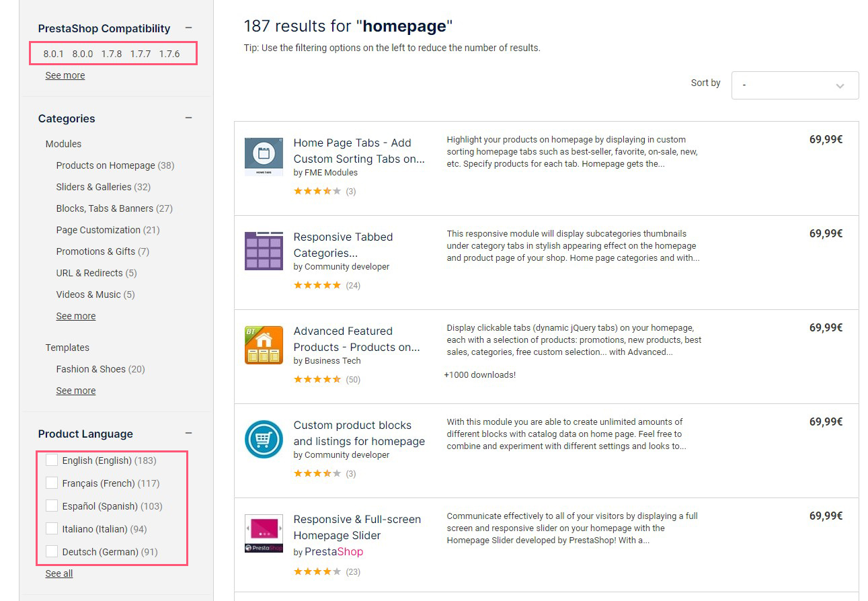The image size is (868, 601).
Task: Open Responsive & Full-screen Homepage Slider title
Action: (357, 527)
